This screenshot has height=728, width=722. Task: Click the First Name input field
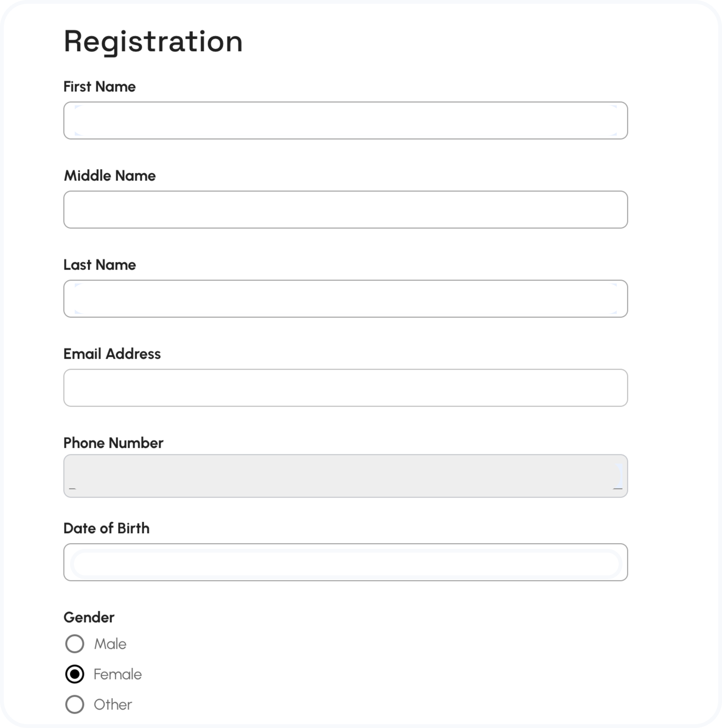click(345, 120)
